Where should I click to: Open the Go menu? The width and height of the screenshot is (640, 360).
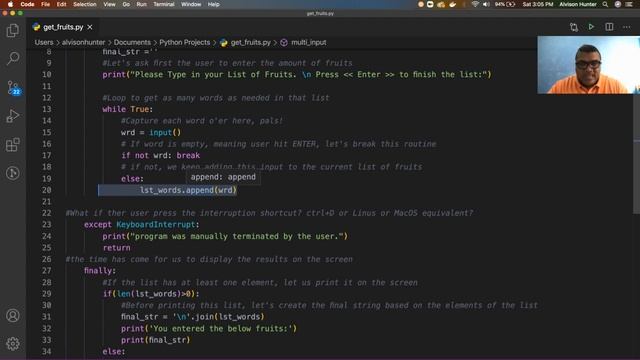point(126,4)
